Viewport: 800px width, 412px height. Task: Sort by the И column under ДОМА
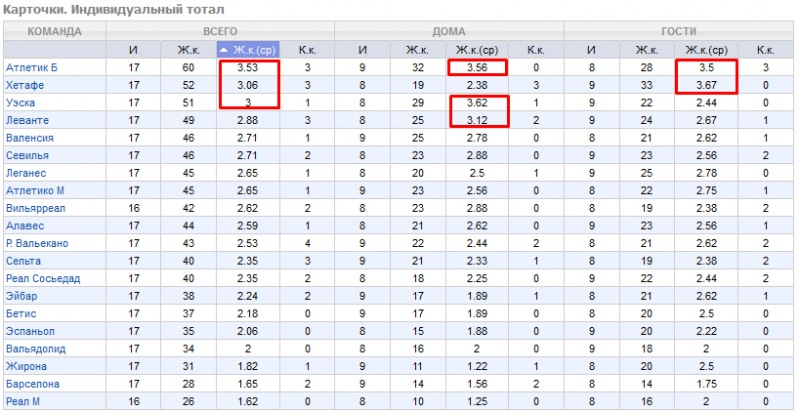tap(362, 50)
